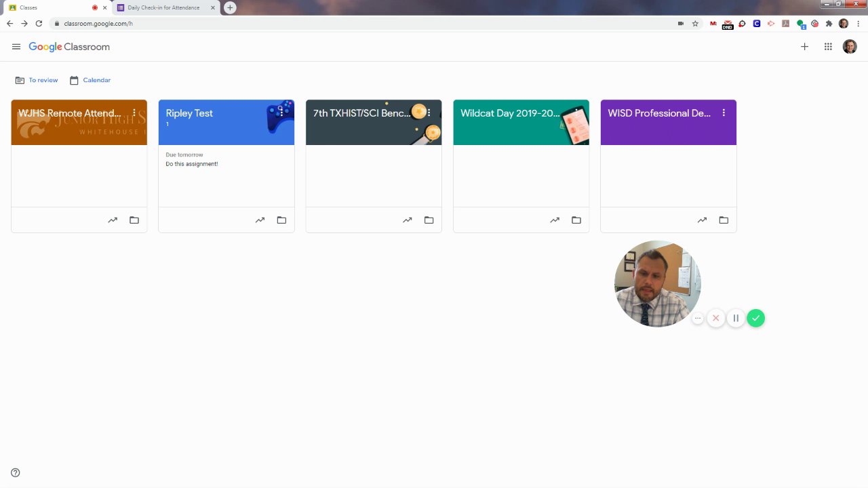Bookmark this page with the star
868x488 pixels.
(695, 23)
